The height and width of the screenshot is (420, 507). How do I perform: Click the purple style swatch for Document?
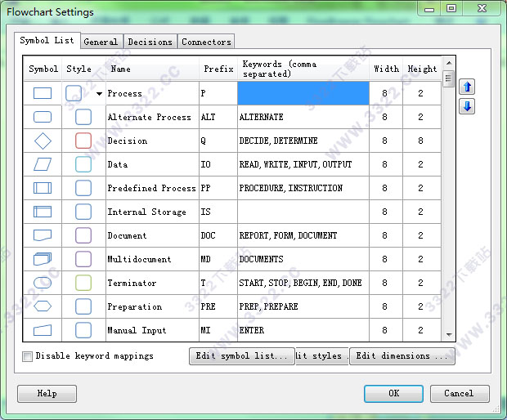[83, 235]
